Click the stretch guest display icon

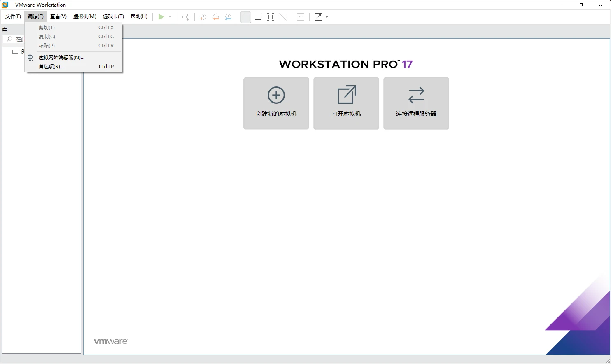pos(318,17)
